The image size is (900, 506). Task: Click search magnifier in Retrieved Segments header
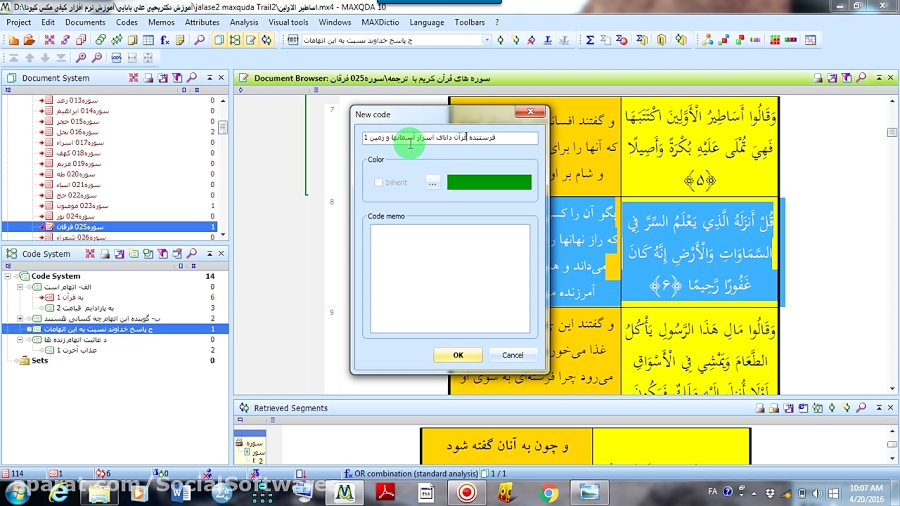click(862, 408)
